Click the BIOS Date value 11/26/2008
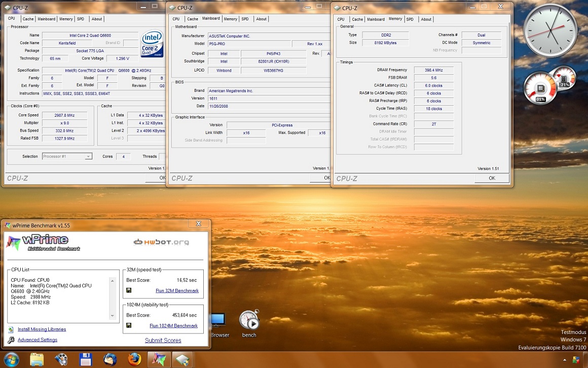Viewport: 588px width, 368px height. [269, 106]
